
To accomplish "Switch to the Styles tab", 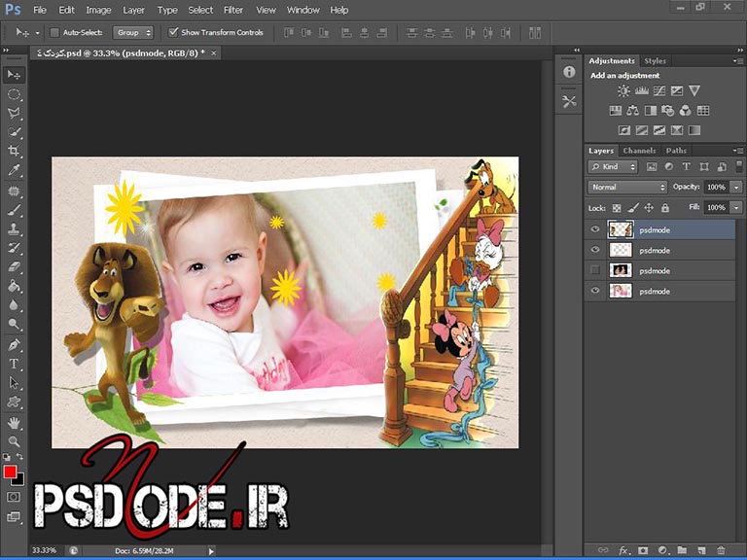I will pyautogui.click(x=655, y=61).
